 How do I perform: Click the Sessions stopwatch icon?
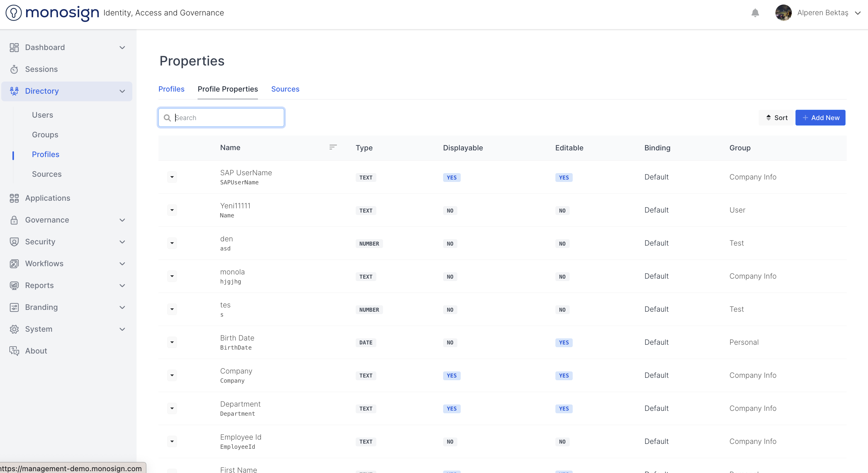click(14, 69)
